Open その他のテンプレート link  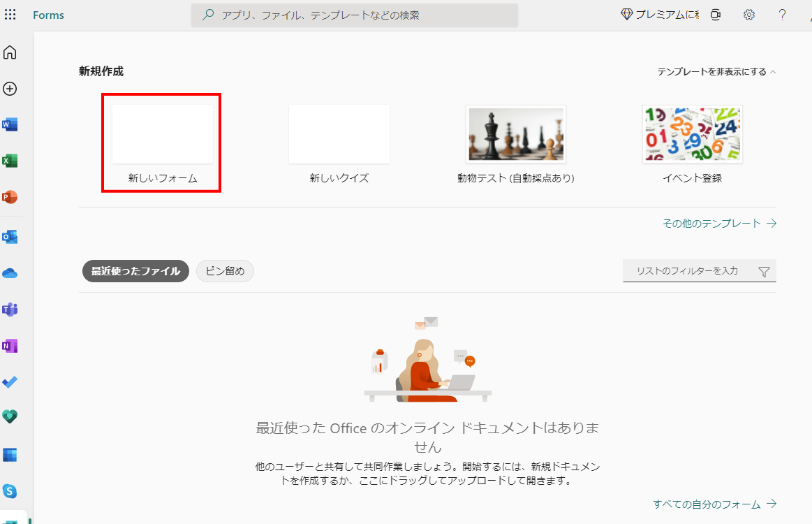click(x=719, y=224)
